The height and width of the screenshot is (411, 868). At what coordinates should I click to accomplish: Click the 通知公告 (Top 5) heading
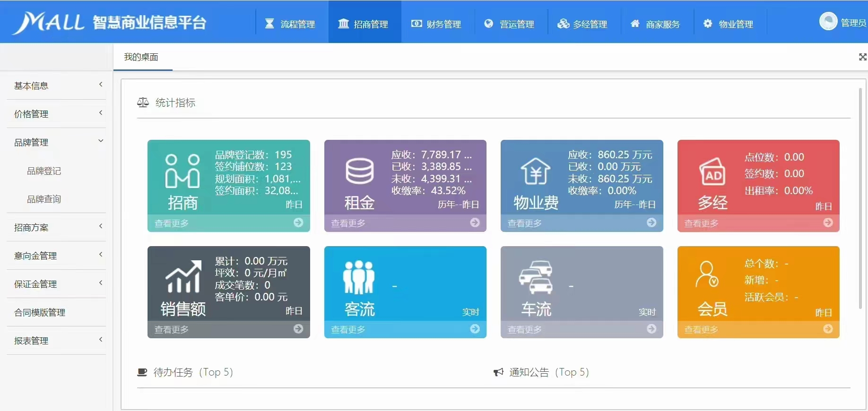[x=549, y=372]
